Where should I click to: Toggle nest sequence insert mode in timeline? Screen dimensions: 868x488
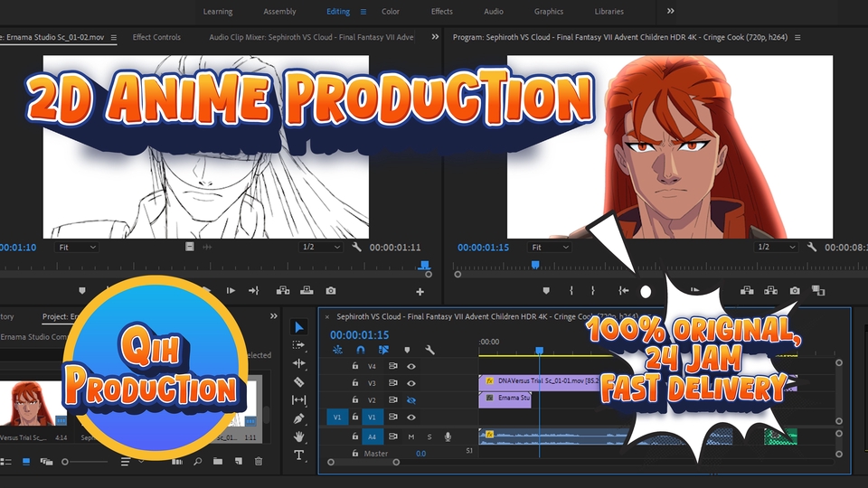pos(337,350)
